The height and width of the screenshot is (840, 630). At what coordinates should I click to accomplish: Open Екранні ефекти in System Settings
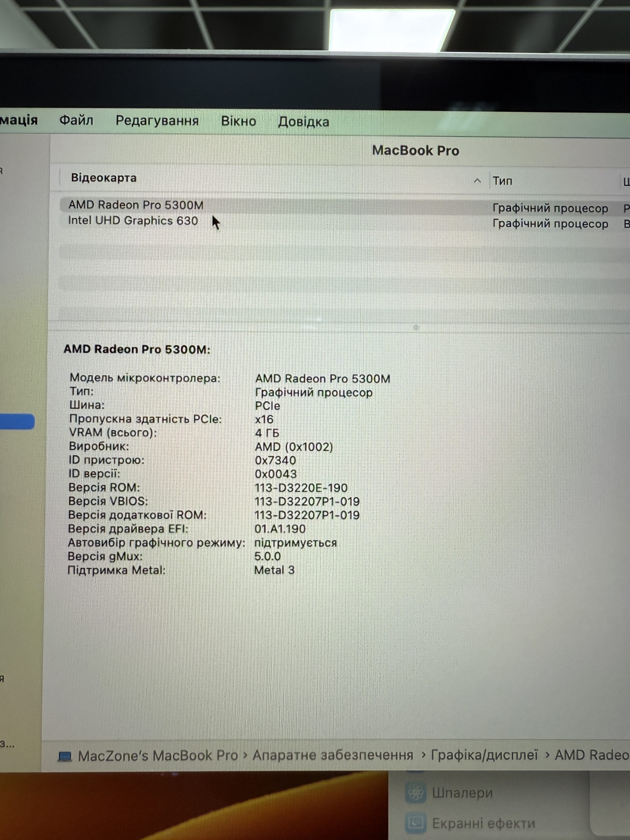(483, 823)
